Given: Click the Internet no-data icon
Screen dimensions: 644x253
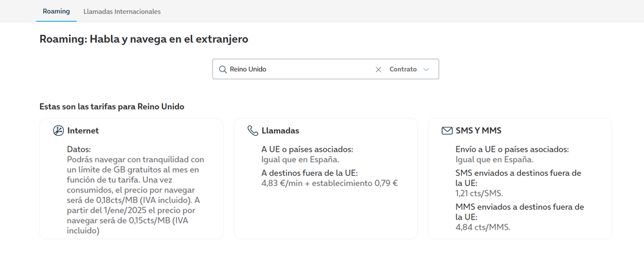Looking at the screenshot, I should [x=58, y=131].
